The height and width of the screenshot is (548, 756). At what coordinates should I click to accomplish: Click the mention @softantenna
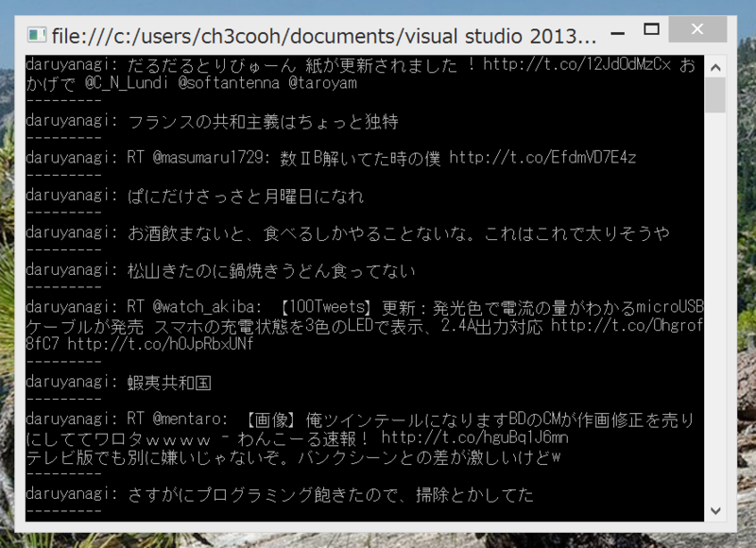pyautogui.click(x=229, y=83)
